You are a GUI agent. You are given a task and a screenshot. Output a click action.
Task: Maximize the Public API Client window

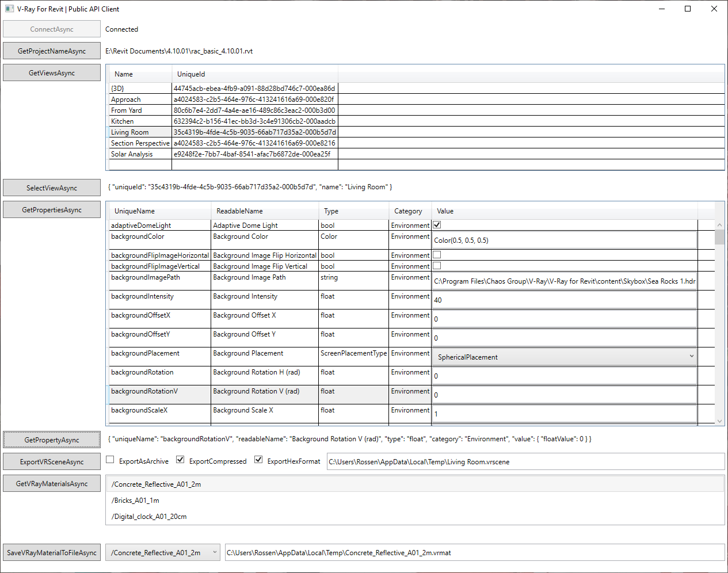coord(688,9)
